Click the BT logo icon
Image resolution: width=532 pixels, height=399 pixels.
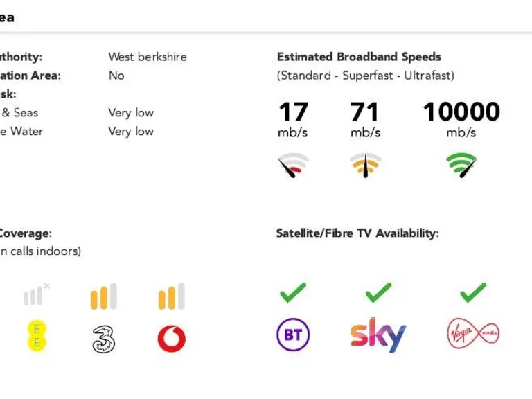point(293,335)
